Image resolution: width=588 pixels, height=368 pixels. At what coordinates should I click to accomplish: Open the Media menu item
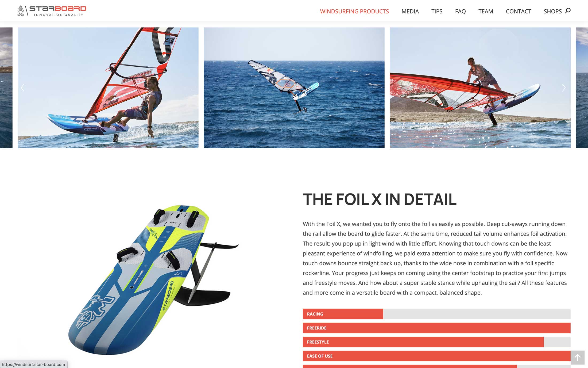[410, 11]
